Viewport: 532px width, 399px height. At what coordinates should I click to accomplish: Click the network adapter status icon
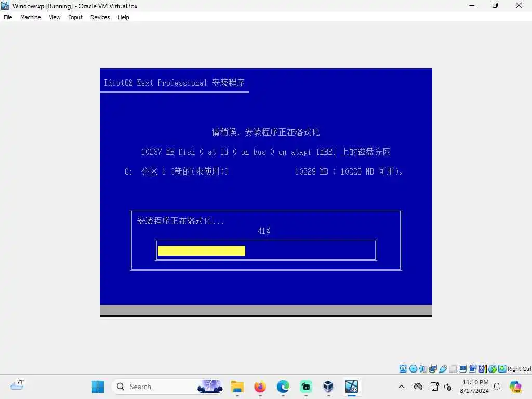(x=433, y=368)
